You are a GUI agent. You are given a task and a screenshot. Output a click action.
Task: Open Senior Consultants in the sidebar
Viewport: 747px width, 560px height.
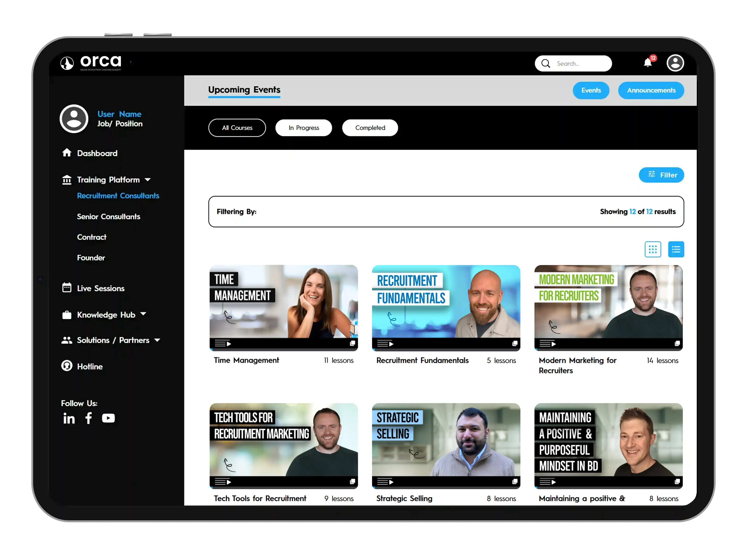coord(108,216)
